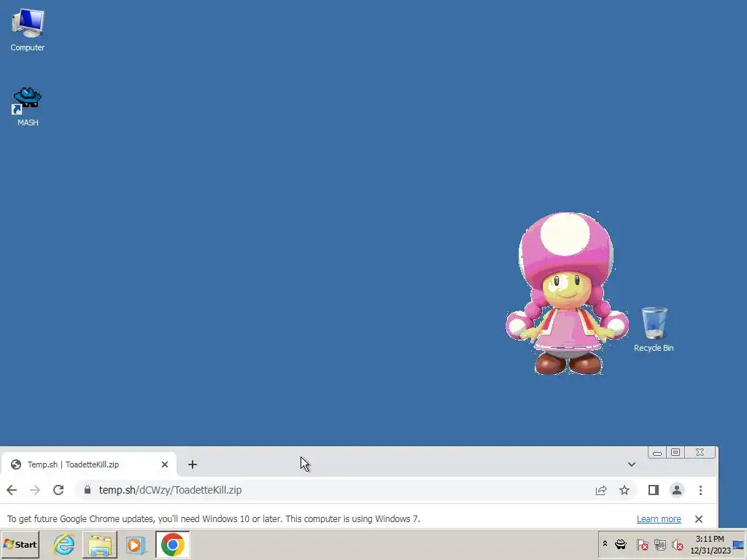Launch Internet Explorer from taskbar
Image resolution: width=747 pixels, height=560 pixels.
click(64, 544)
